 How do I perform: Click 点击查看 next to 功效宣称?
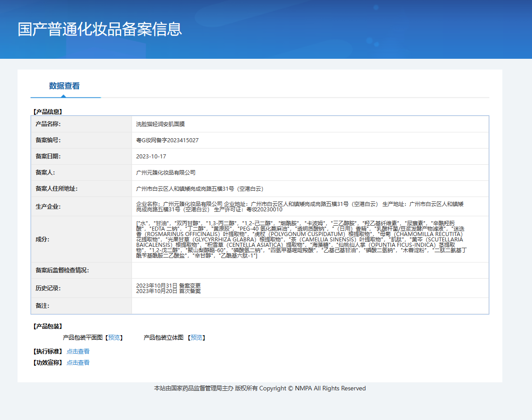(x=78, y=362)
